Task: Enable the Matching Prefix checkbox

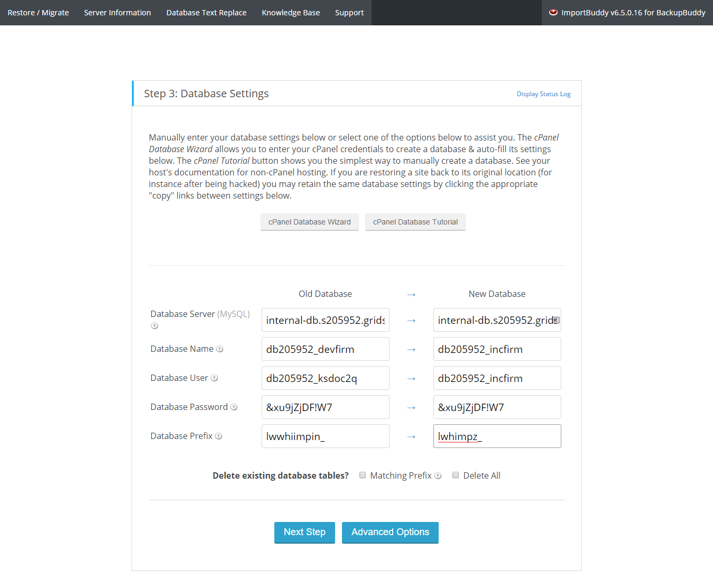Action: (x=363, y=475)
